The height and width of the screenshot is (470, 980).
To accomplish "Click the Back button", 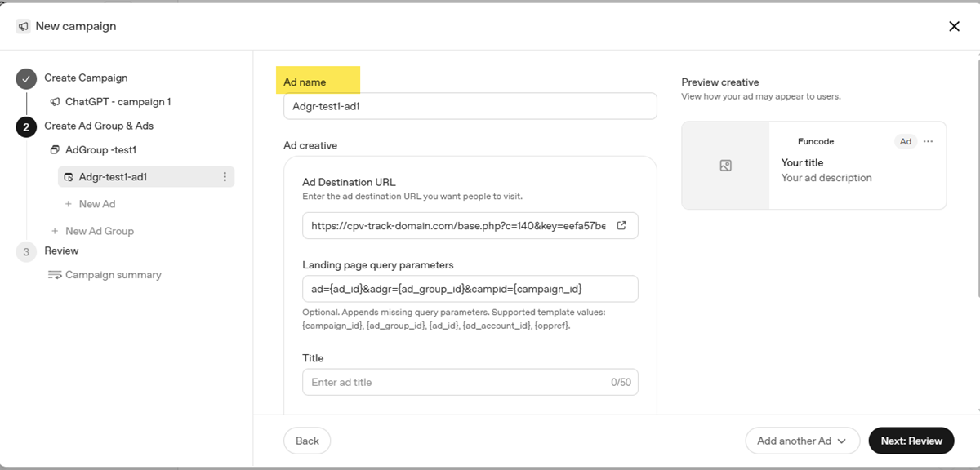I will pyautogui.click(x=307, y=441).
